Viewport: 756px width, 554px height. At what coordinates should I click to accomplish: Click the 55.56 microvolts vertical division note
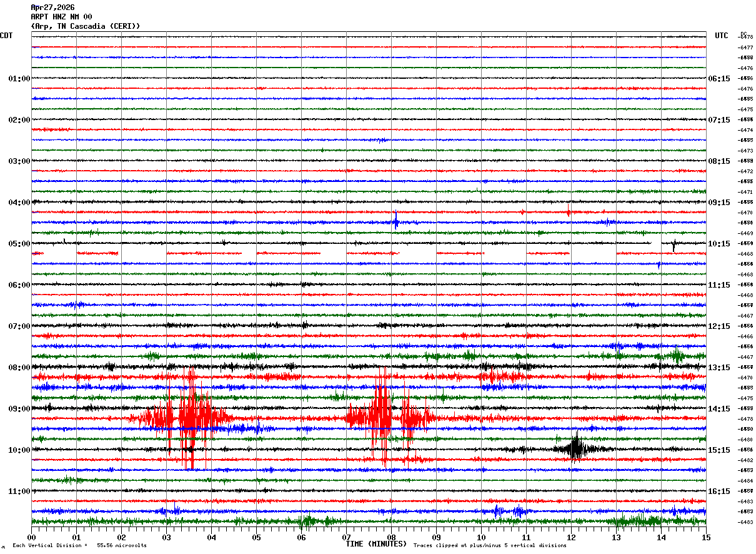[80, 546]
